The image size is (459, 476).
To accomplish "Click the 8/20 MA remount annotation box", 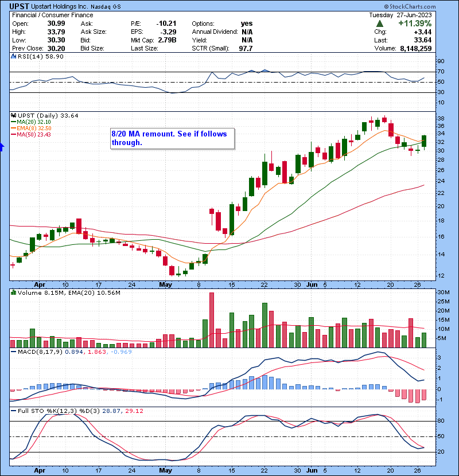I will coord(172,138).
